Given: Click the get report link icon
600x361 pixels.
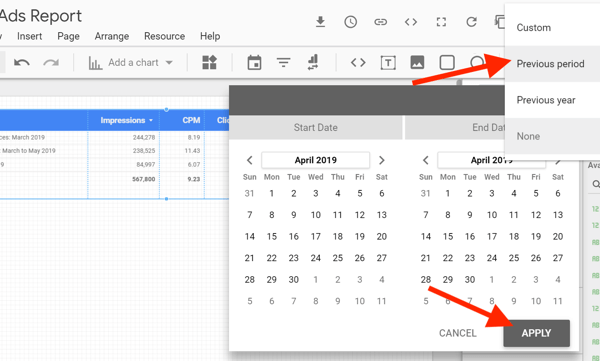Looking at the screenshot, I should tap(380, 22).
